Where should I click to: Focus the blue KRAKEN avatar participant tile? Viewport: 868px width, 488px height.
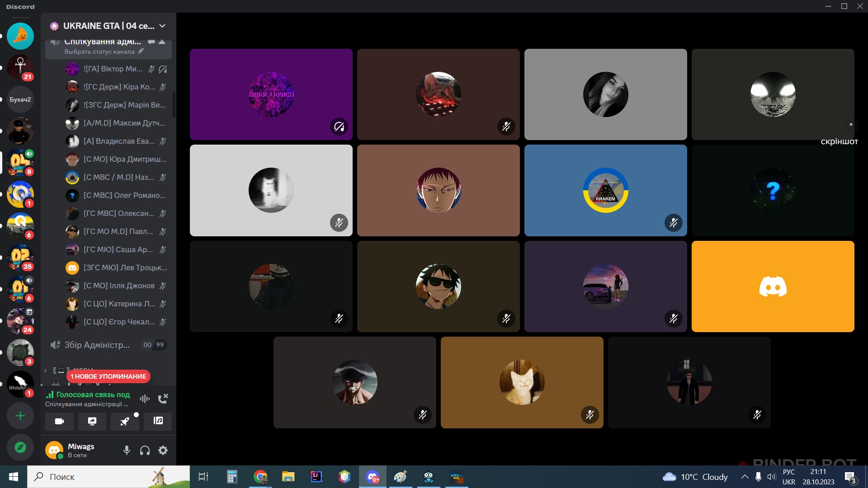(606, 190)
